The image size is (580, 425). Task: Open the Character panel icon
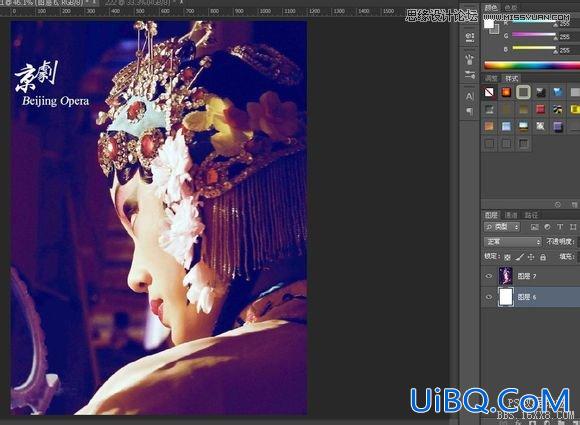(x=470, y=97)
